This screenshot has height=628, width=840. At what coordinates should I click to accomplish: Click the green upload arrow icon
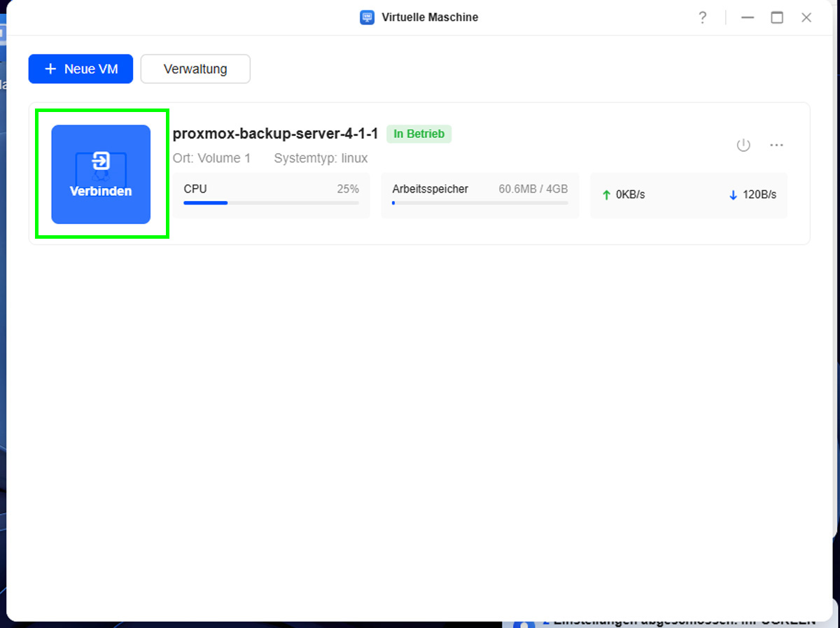click(606, 195)
